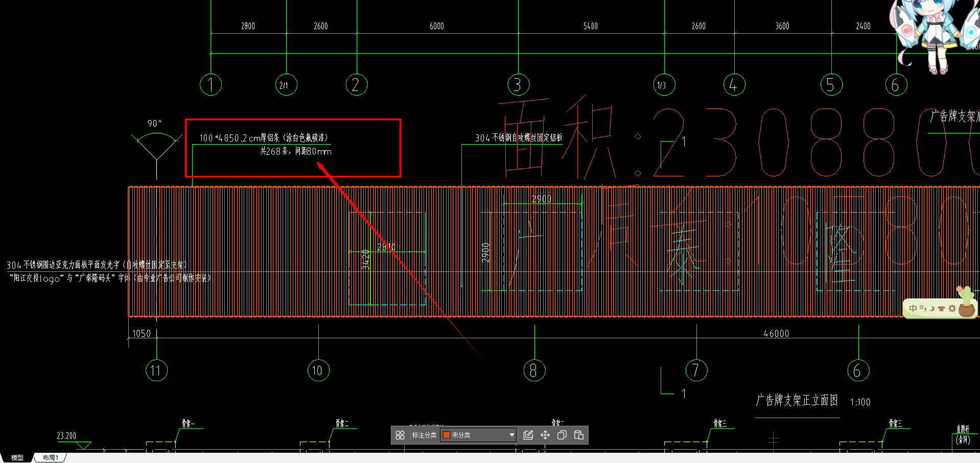
Task: Click the elevation triangle symbol under 23.200
Action: click(83, 446)
